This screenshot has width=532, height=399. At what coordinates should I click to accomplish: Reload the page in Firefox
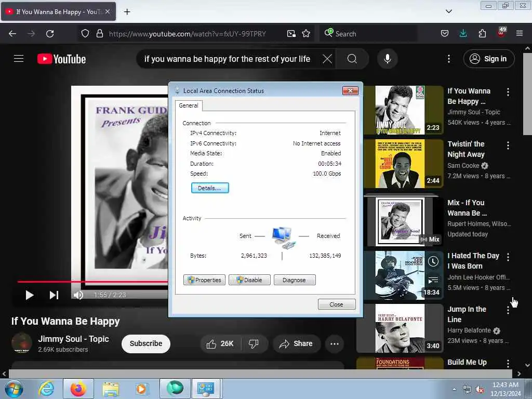(50, 34)
